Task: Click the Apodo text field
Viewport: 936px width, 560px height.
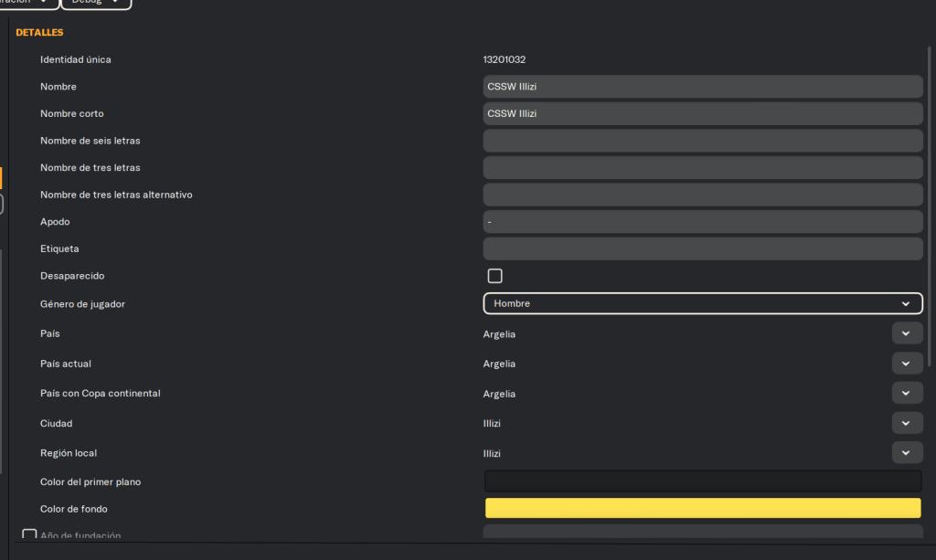Action: pos(702,222)
